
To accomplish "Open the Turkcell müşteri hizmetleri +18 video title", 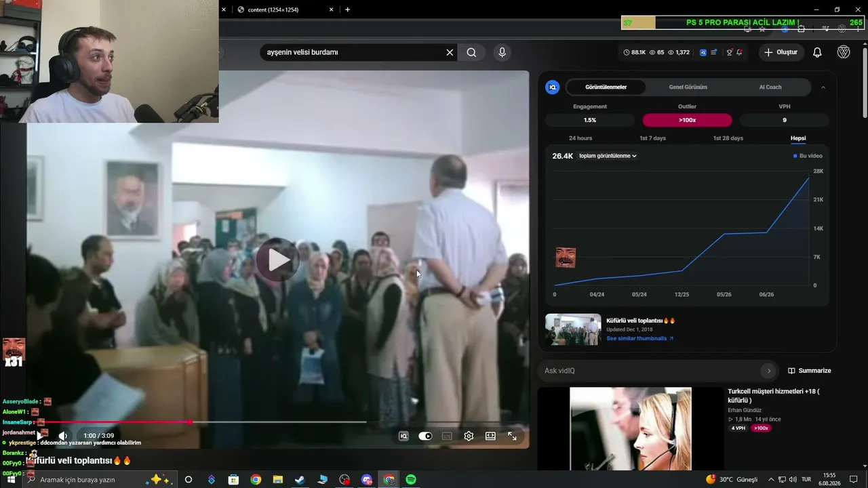I will [774, 395].
